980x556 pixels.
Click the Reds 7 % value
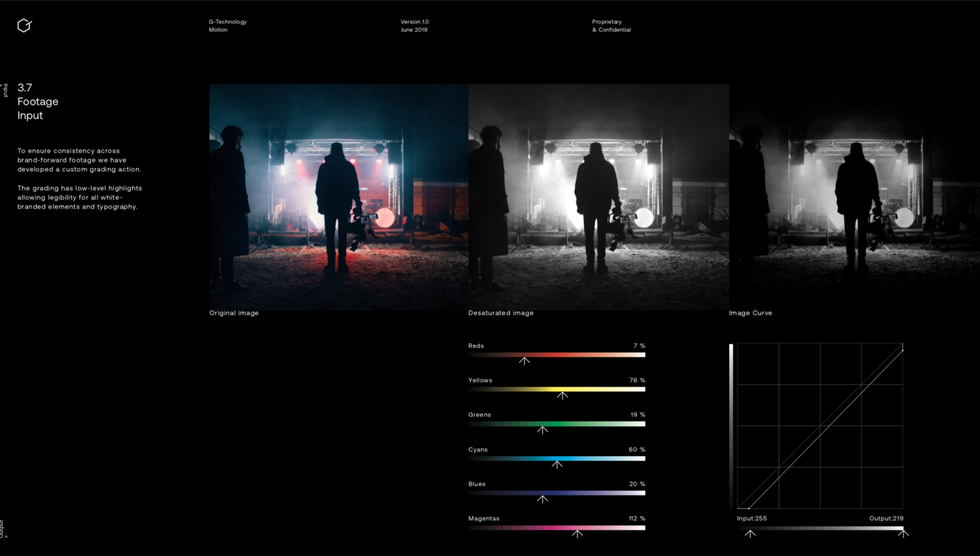[x=639, y=346]
